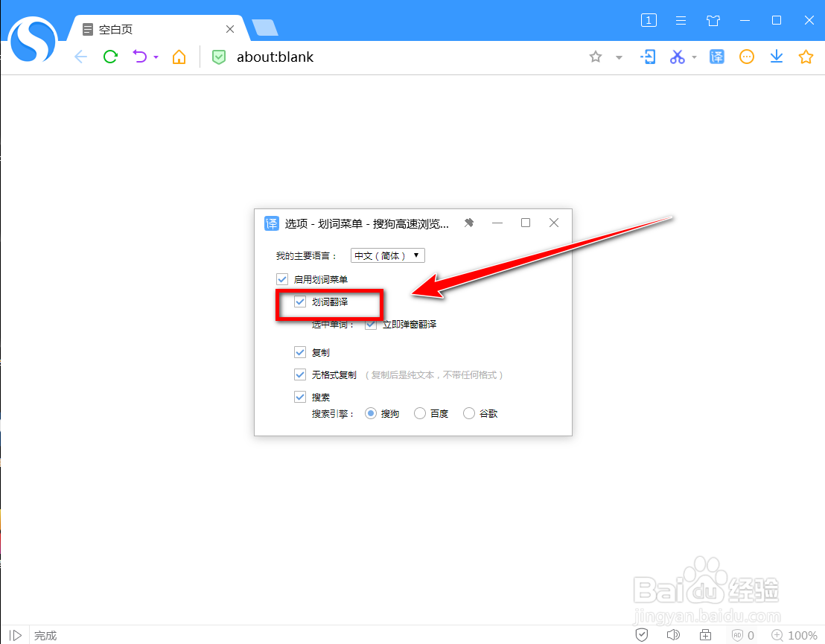Image resolution: width=825 pixels, height=644 pixels.
Task: Select the 搜狗 search engine radio button
Action: pyautogui.click(x=370, y=413)
